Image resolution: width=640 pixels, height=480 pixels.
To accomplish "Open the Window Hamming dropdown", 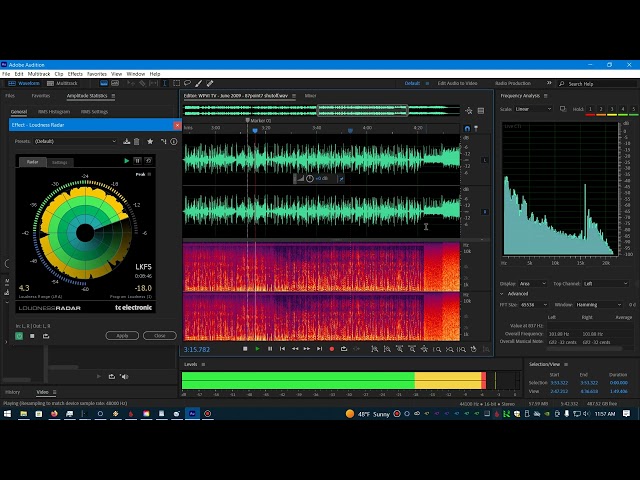I will coord(599,304).
